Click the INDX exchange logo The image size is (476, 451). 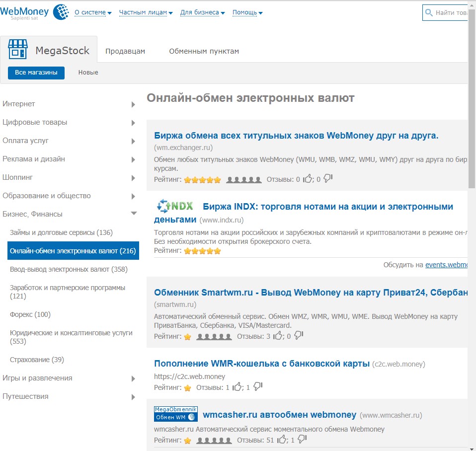pyautogui.click(x=174, y=207)
